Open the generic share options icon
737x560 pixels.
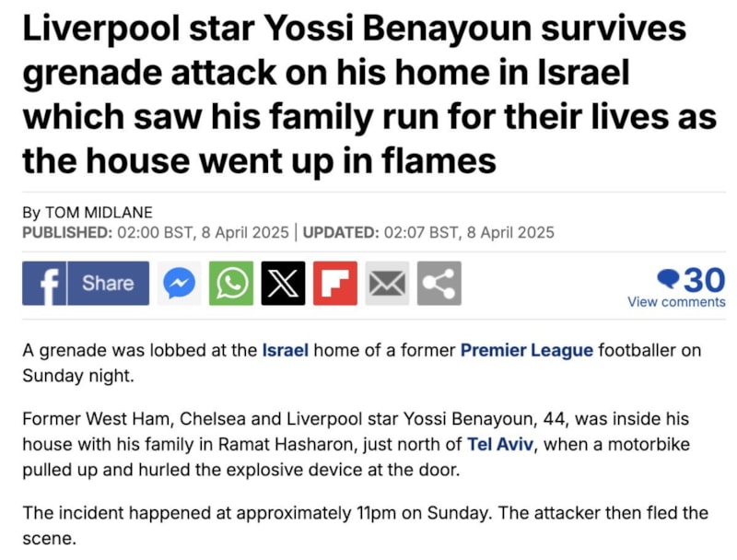(439, 283)
